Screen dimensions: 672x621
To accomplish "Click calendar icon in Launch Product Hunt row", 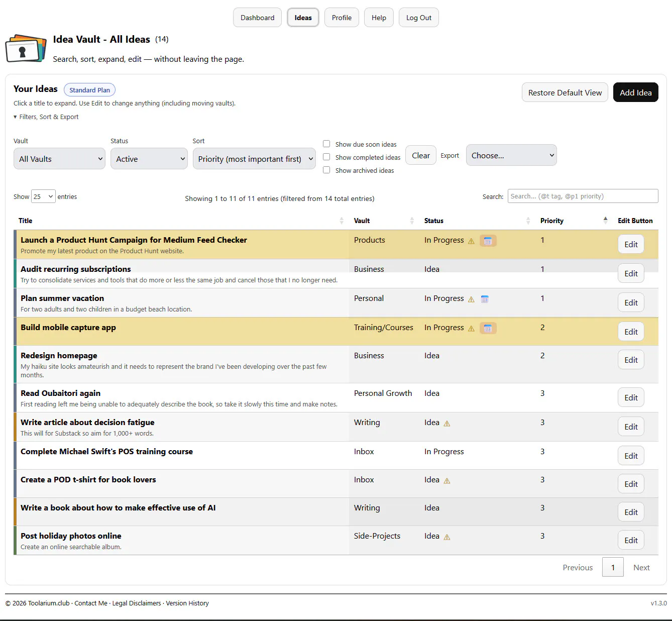I will coord(488,241).
